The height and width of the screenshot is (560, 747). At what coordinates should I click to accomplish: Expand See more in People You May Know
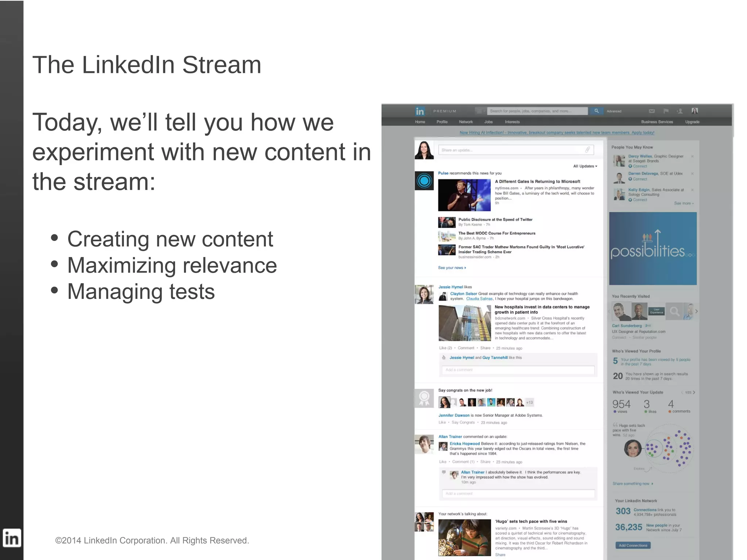point(684,203)
